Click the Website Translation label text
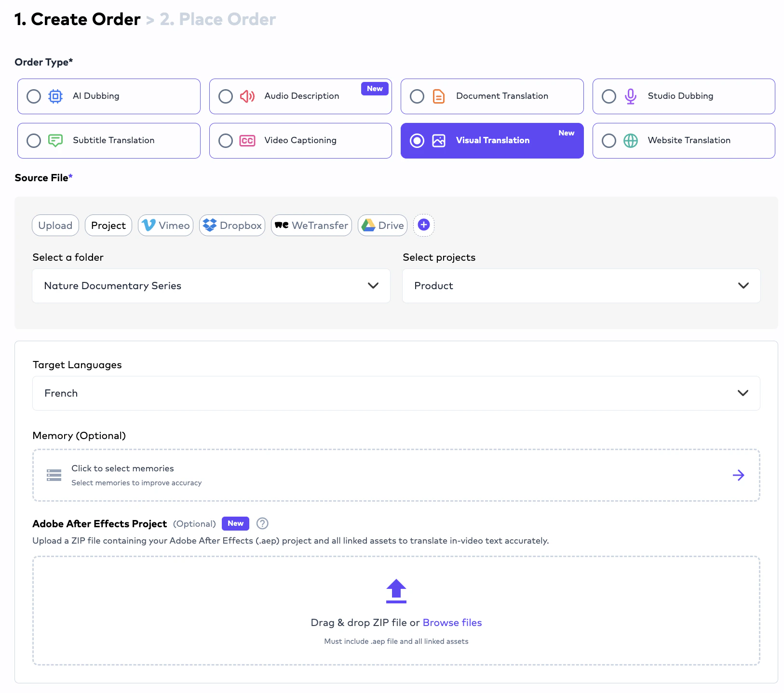 coord(689,140)
